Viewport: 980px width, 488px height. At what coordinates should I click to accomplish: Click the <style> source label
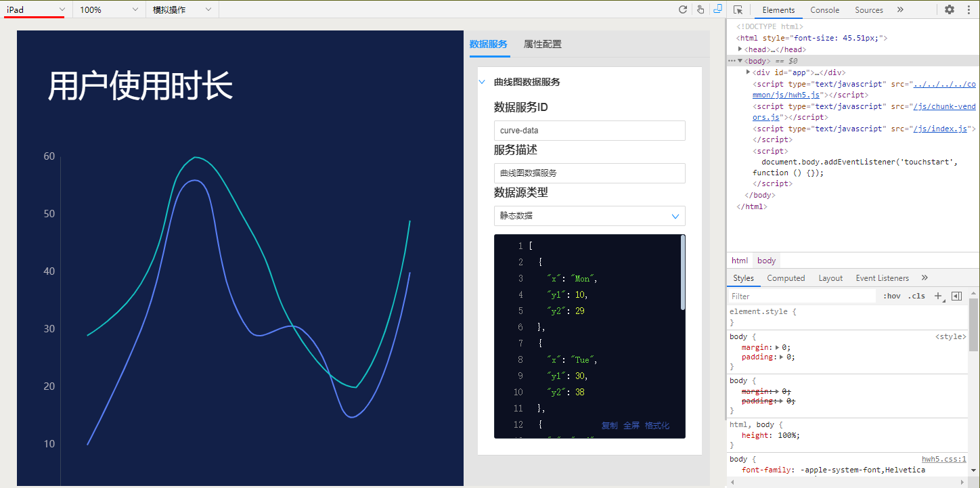point(951,336)
